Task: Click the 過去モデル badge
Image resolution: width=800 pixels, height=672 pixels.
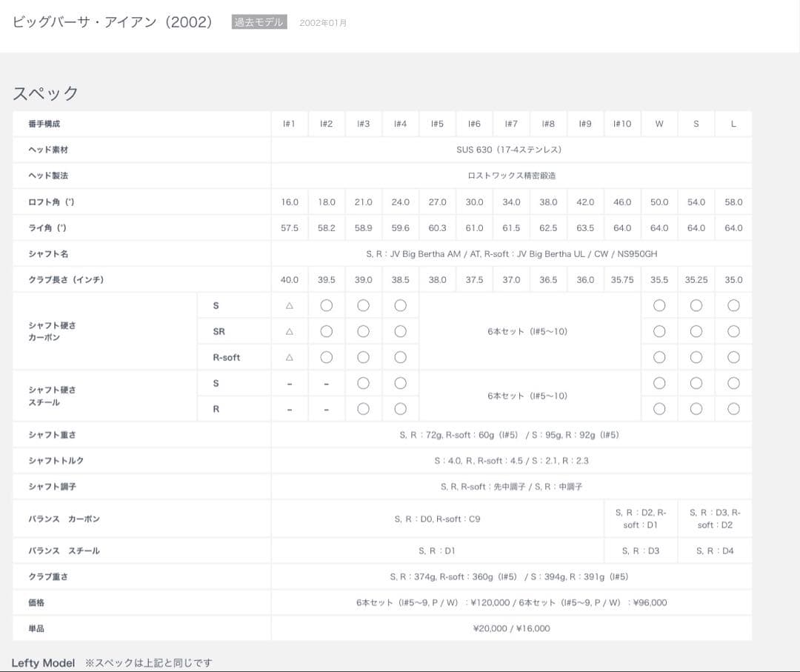Action: click(259, 22)
